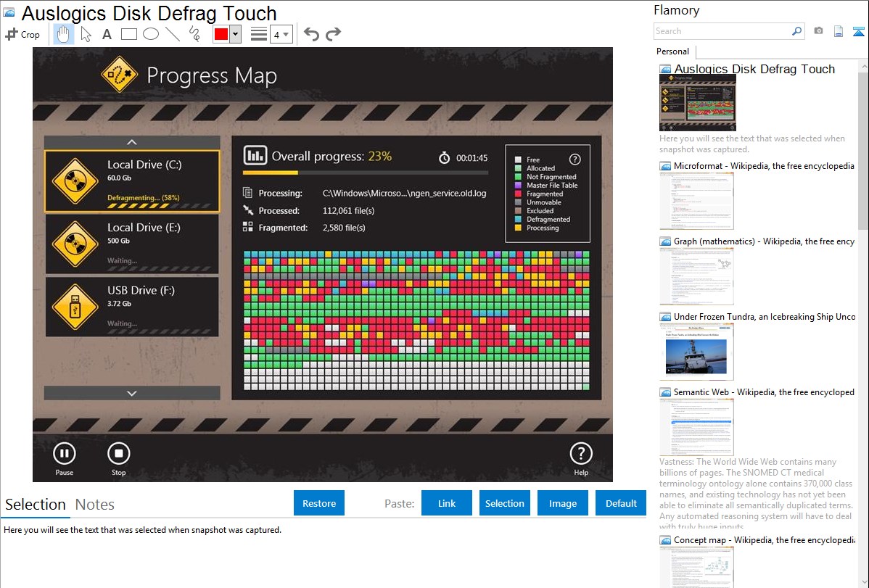Select the rectangle shape tool
This screenshot has width=869, height=588.
click(129, 34)
